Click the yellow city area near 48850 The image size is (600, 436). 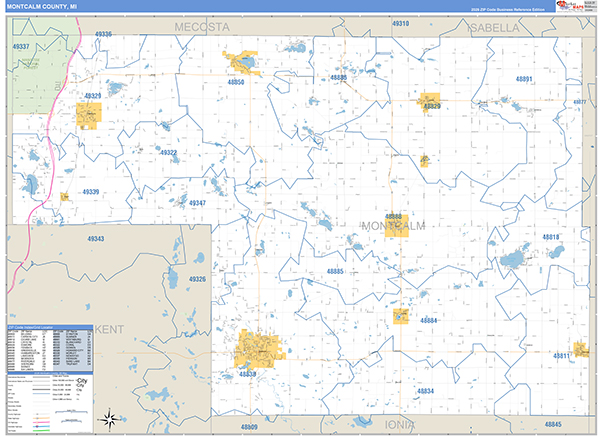[x=242, y=64]
